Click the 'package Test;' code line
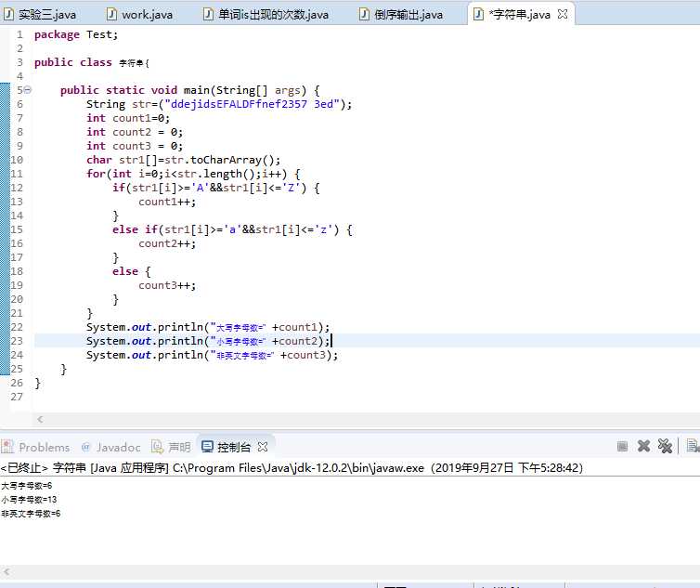The width and height of the screenshot is (700, 588). coord(76,34)
